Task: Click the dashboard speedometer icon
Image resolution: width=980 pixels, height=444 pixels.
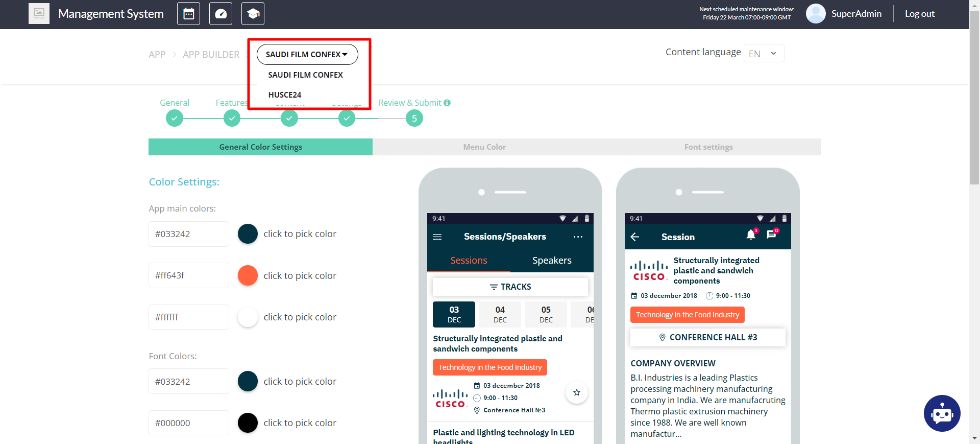Action: [220, 14]
